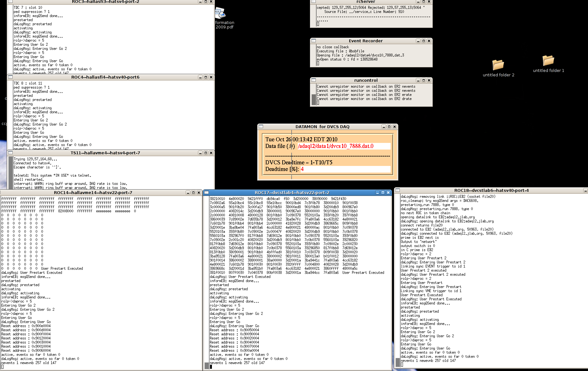Maximize the ROC14 terminal window
This screenshot has width=588, height=371.
193,192
